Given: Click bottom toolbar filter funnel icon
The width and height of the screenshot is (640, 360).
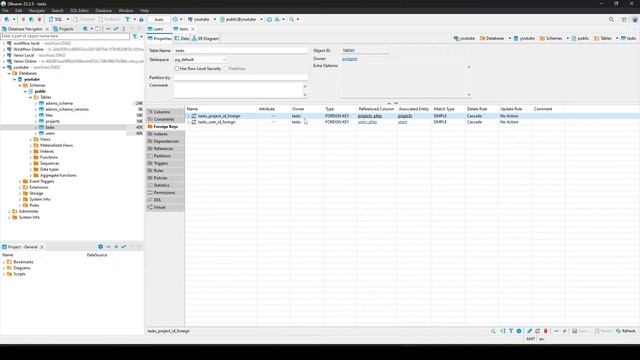Looking at the screenshot, I should (511, 331).
